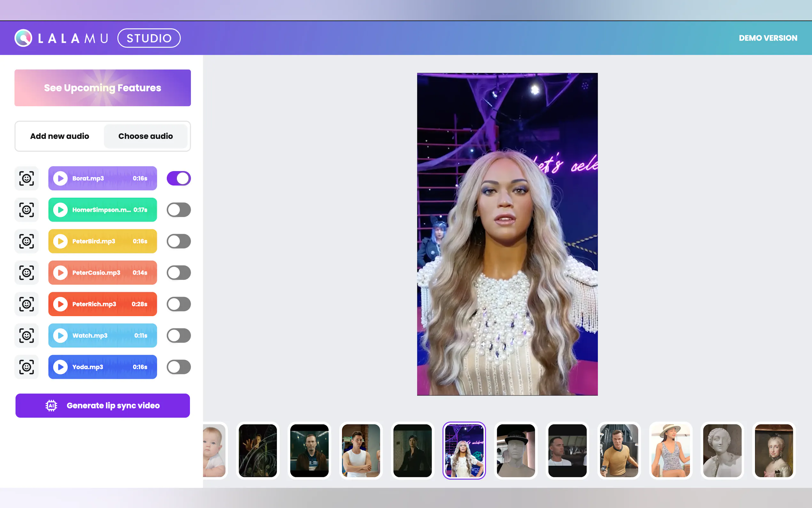Click face-detect icon beside HomerSimpson audio

coord(27,210)
